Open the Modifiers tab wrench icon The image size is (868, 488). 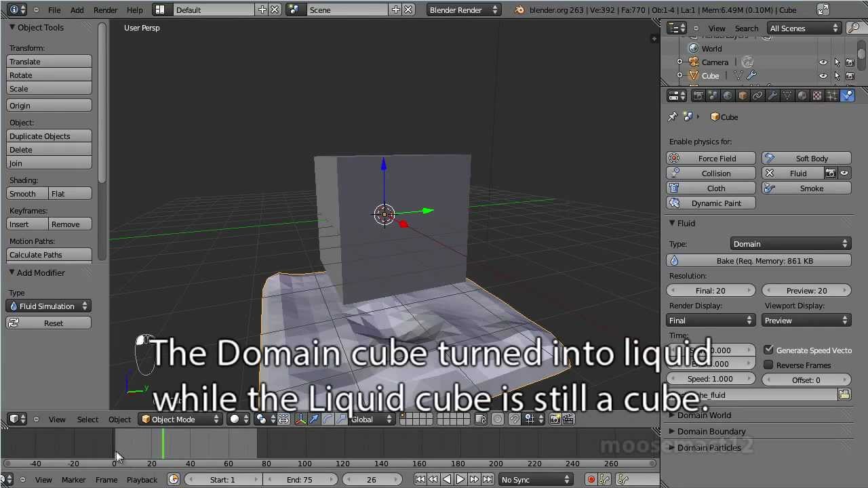(772, 96)
